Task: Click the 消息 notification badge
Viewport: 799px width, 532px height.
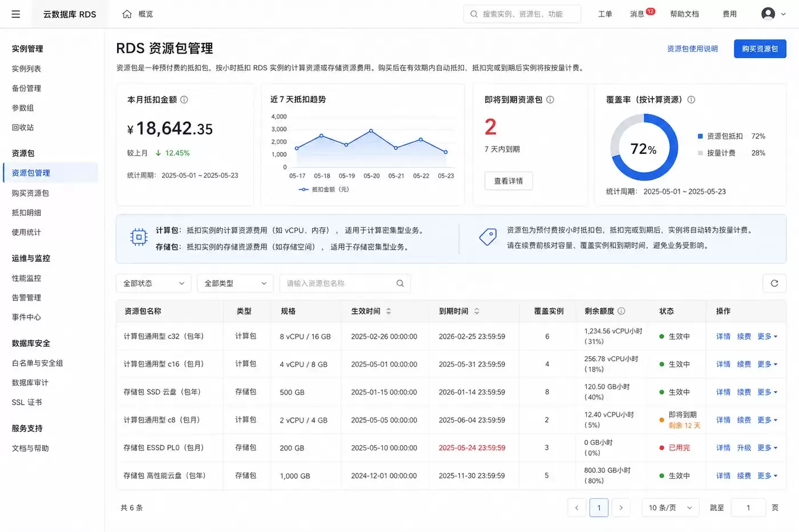Action: click(x=651, y=11)
